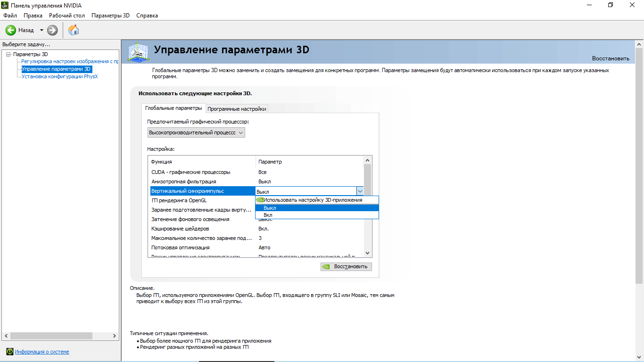This screenshot has width=644, height=362.
Task: Switch to Глобальные параметры tab
Action: [x=173, y=108]
